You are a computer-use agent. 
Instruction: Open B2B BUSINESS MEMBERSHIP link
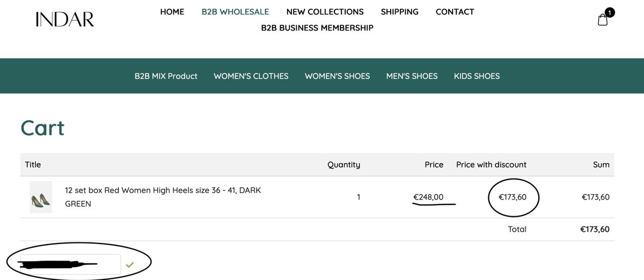tap(317, 28)
